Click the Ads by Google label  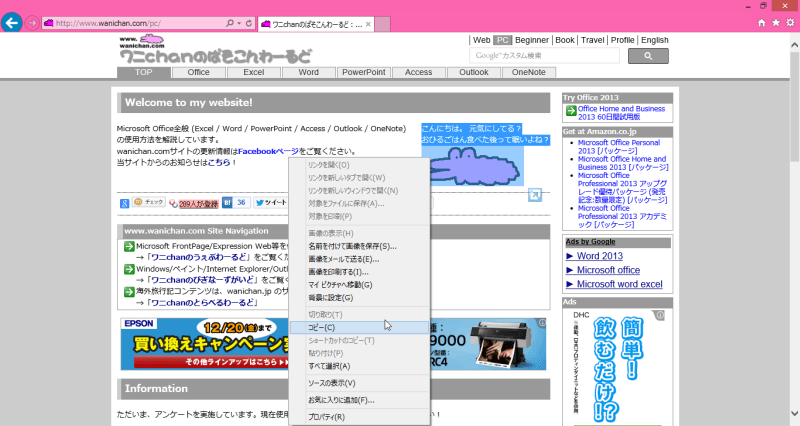point(590,242)
